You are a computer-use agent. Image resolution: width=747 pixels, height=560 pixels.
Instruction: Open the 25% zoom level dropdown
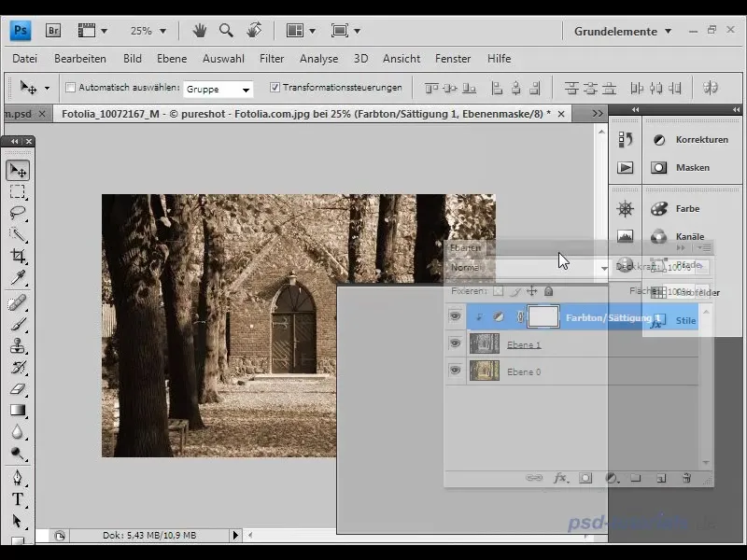point(162,32)
